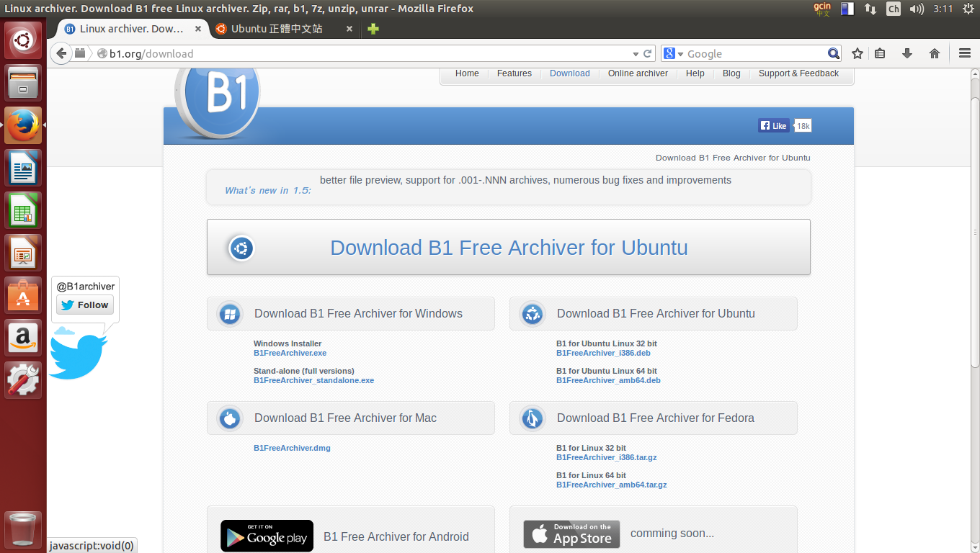Open Ubuntu Software Center
The image size is (980, 553).
[x=24, y=295]
